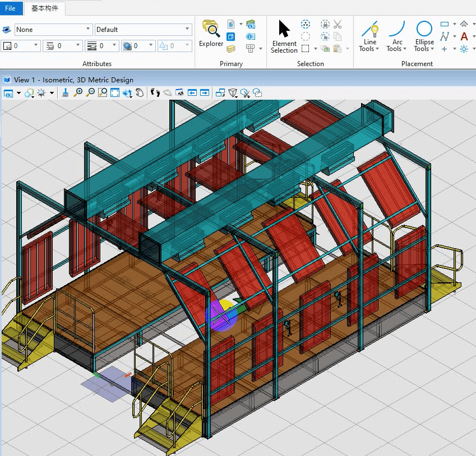Screen dimensions: 476x456
Task: Click the Navigate View icon
Action: point(180,92)
